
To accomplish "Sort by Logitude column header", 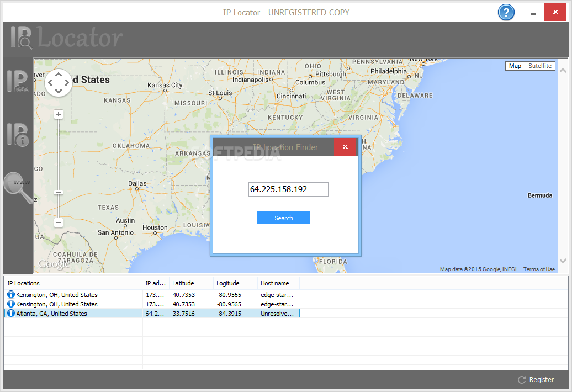I will pos(236,283).
